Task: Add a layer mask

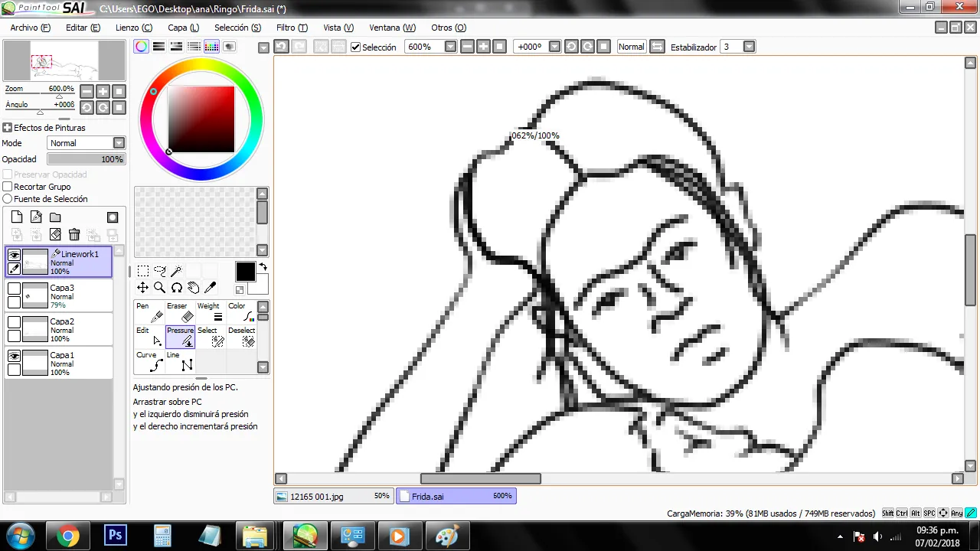Action: (113, 217)
